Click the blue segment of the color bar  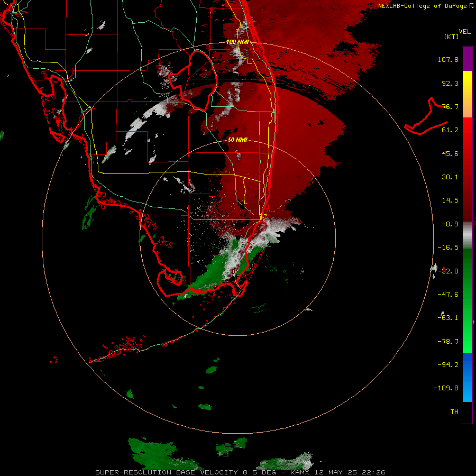click(x=467, y=377)
